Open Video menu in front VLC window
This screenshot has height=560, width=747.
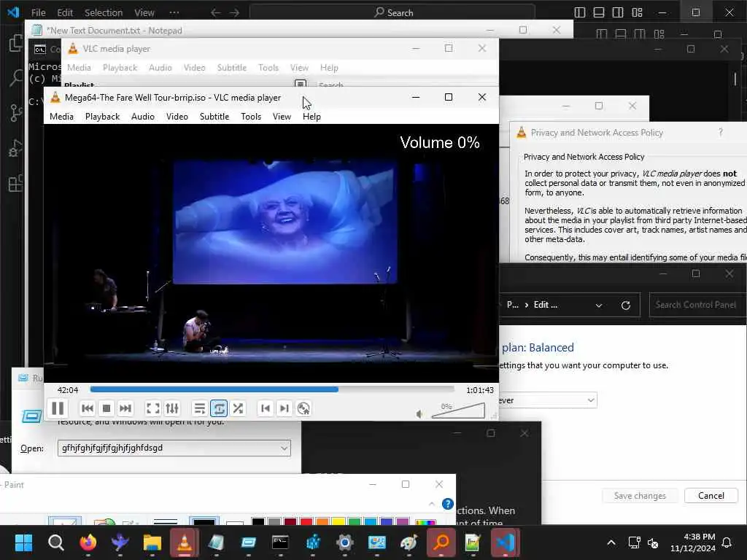[177, 116]
